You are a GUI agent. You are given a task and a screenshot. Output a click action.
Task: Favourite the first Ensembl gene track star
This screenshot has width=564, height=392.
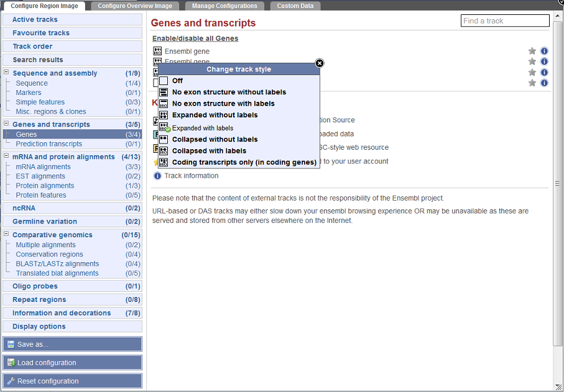coord(532,52)
